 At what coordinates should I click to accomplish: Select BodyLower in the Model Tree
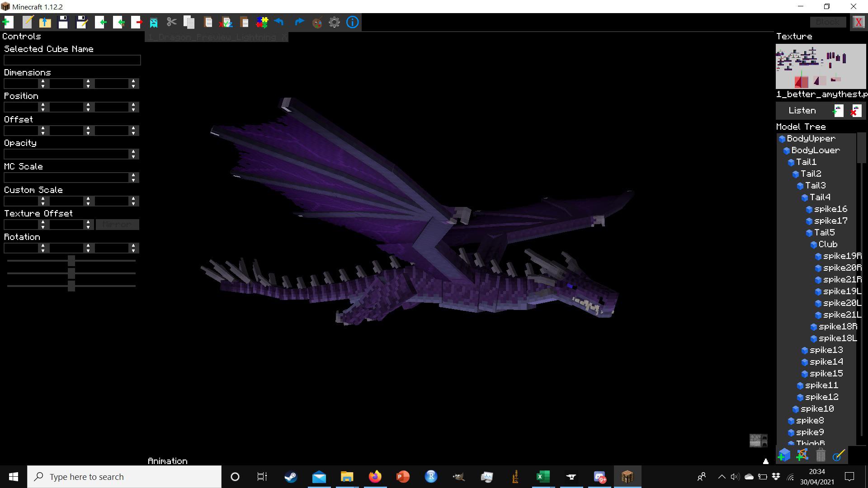[x=815, y=150]
